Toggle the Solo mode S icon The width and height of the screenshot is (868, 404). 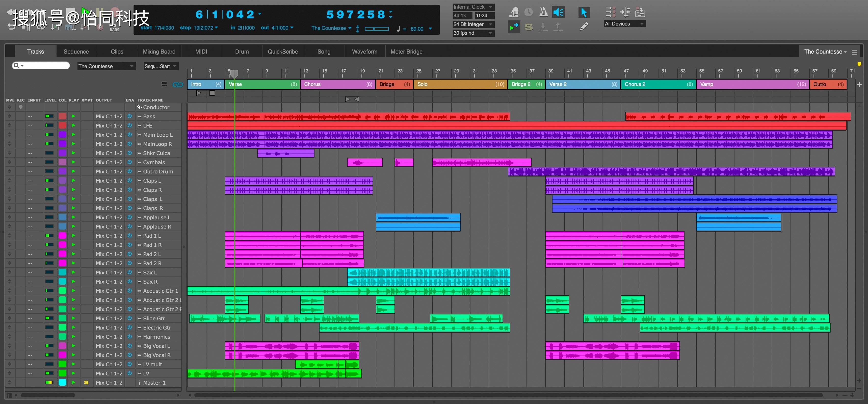click(x=529, y=27)
